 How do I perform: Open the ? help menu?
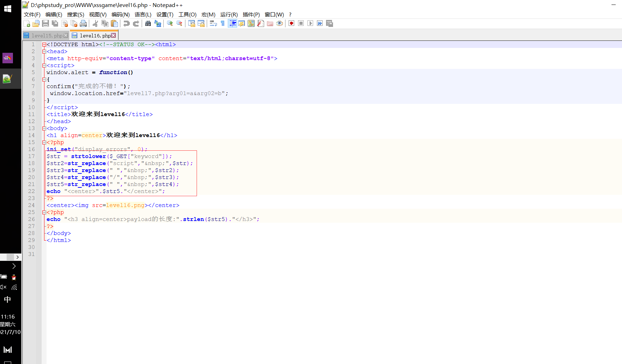(x=290, y=14)
